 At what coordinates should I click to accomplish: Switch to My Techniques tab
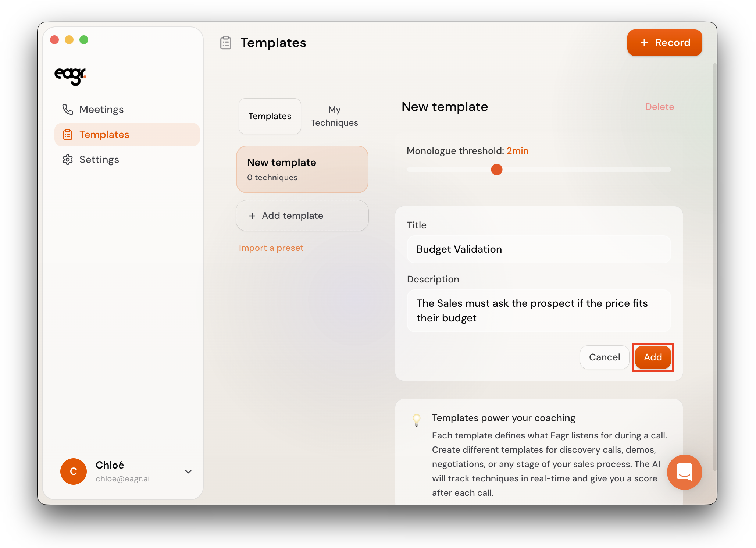click(x=334, y=116)
